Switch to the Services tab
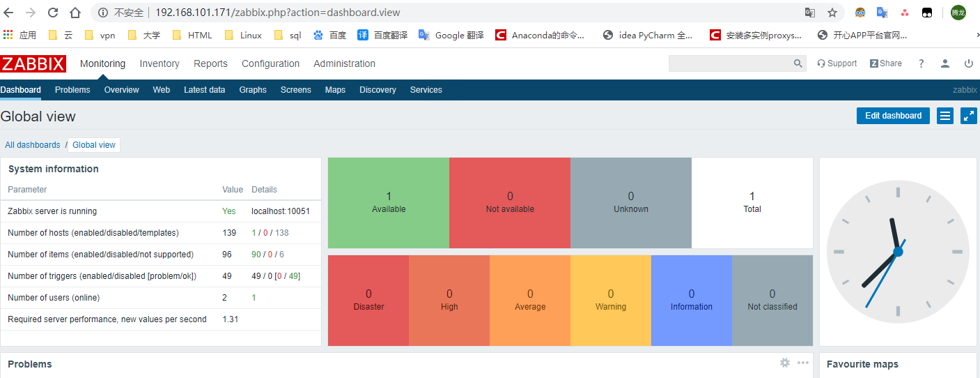The height and width of the screenshot is (378, 980). coord(426,90)
